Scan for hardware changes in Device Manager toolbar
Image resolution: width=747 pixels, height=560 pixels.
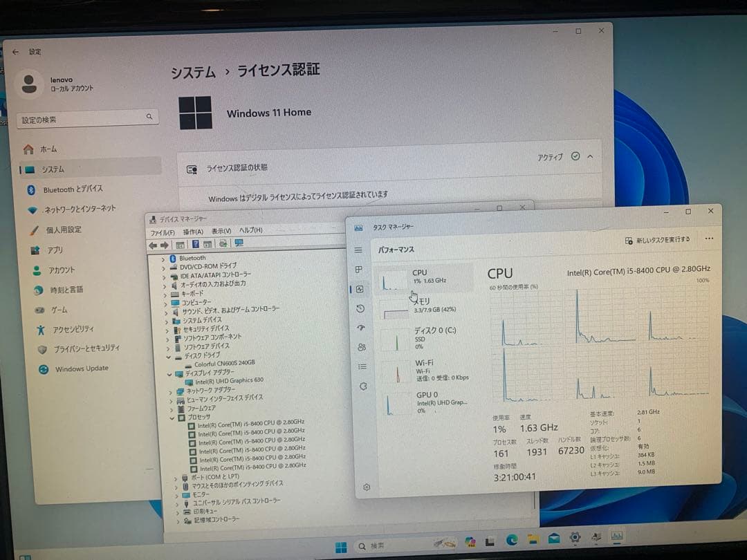[x=222, y=243]
